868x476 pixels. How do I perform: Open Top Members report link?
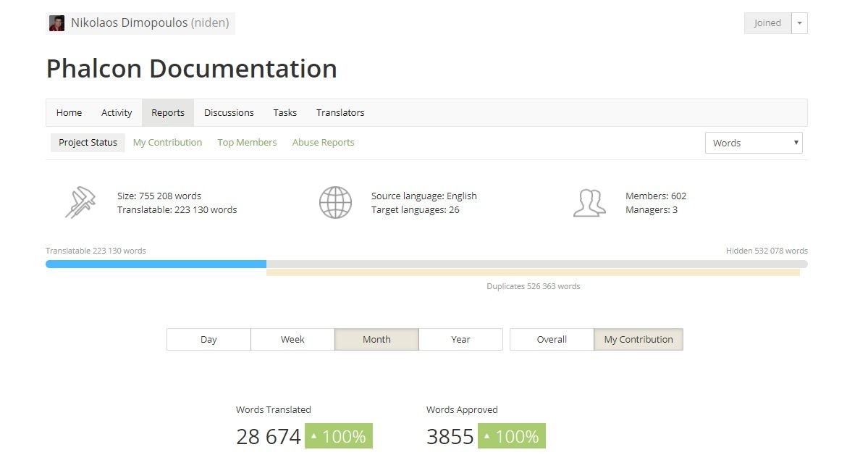pos(247,143)
